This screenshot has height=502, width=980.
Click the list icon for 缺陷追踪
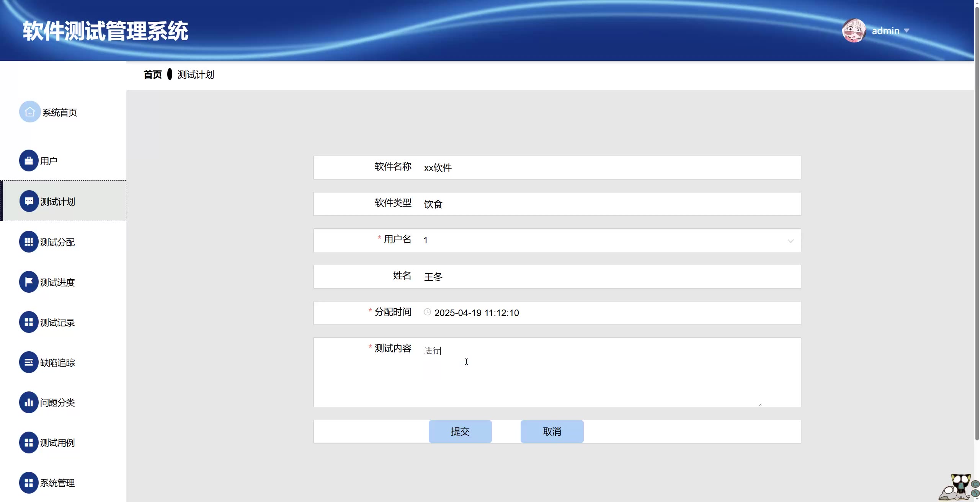(29, 362)
